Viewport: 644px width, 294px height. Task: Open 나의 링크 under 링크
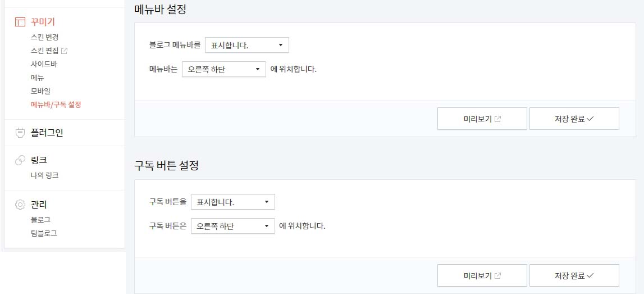(x=45, y=175)
